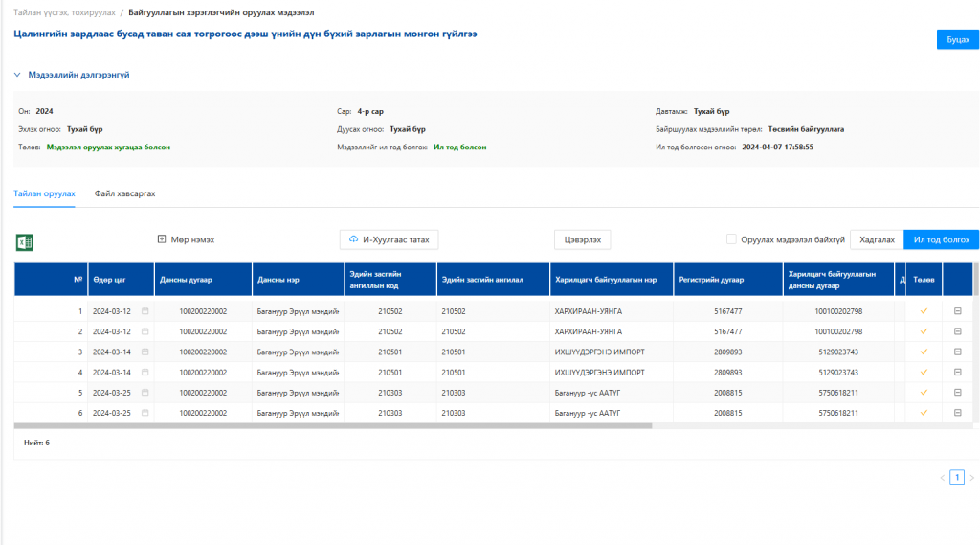Open calendar icon in row 1 date cell
This screenshot has height=545, width=980.
(x=145, y=311)
